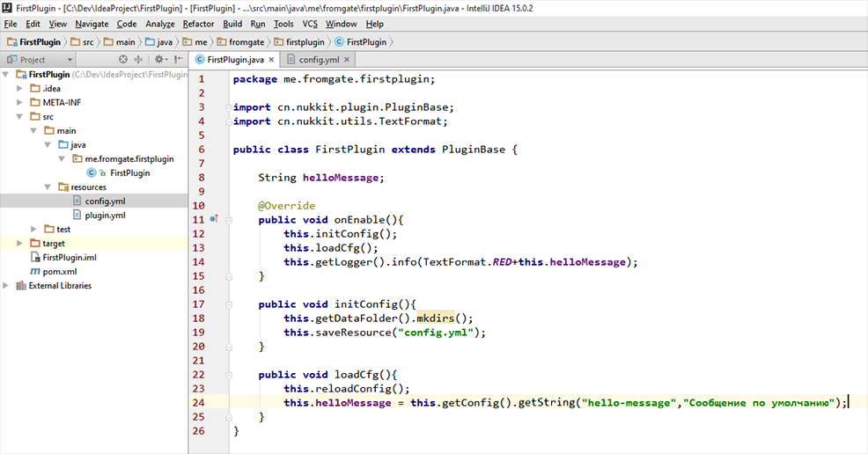Select FirstPlugin.iml in the project tree

tap(70, 257)
